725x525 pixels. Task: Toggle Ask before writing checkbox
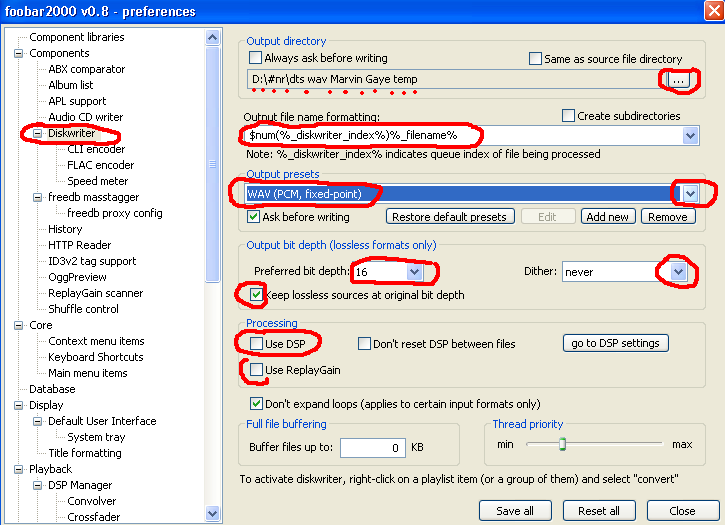click(253, 217)
